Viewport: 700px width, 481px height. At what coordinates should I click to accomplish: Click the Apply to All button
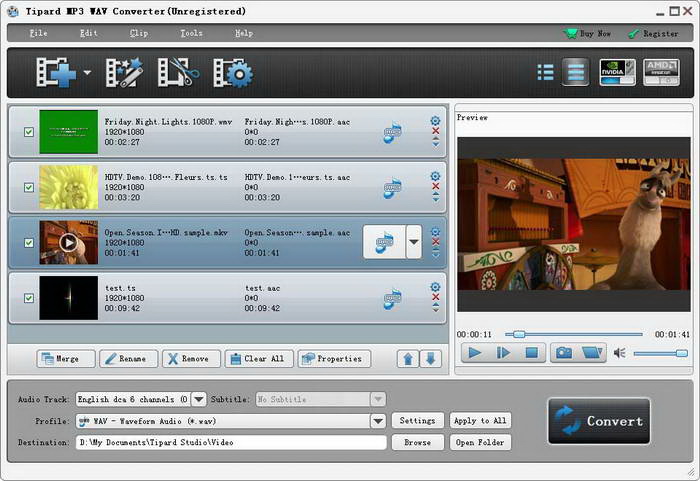479,421
